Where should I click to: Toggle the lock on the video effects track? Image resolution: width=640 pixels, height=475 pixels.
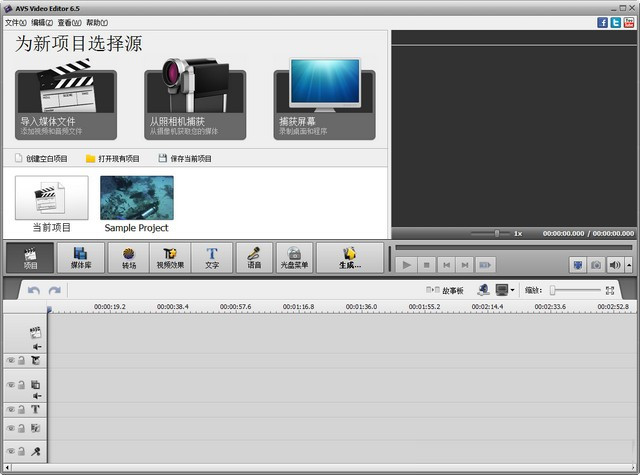23,359
